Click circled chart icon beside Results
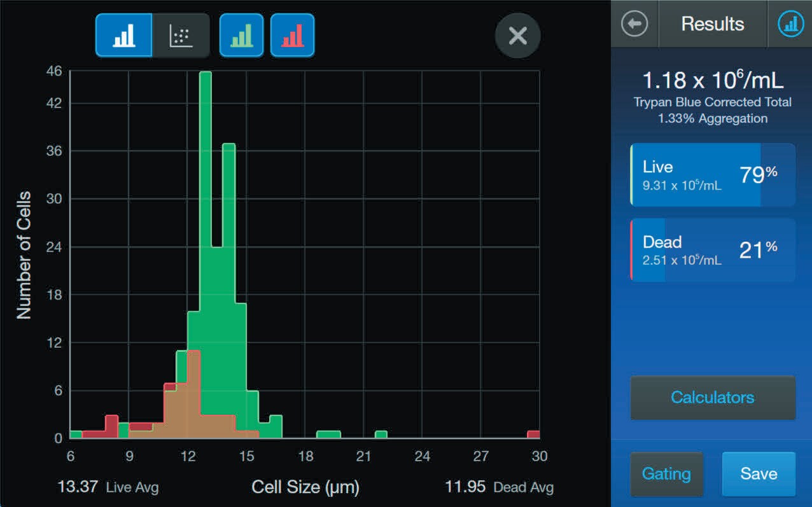812x507 pixels. [x=790, y=24]
